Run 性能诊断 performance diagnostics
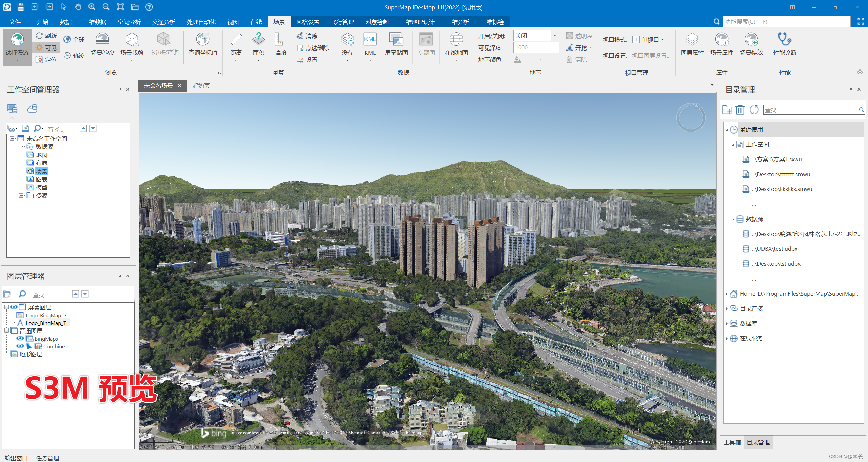Viewport: 868px width, 462px height. (785, 44)
